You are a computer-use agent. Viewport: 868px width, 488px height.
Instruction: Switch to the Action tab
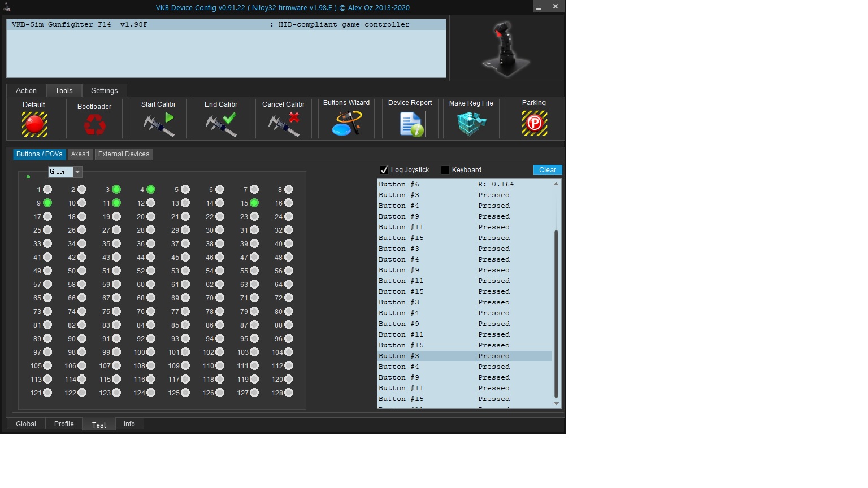point(26,90)
